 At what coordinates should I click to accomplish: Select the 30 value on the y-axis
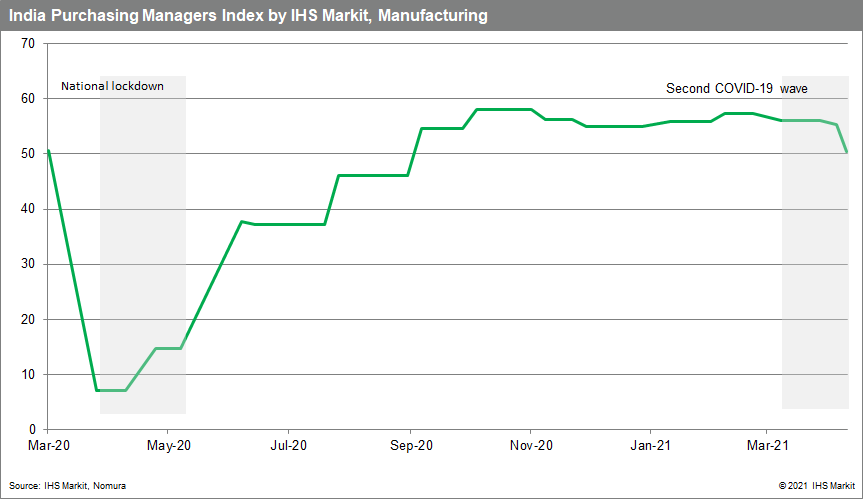[x=28, y=264]
